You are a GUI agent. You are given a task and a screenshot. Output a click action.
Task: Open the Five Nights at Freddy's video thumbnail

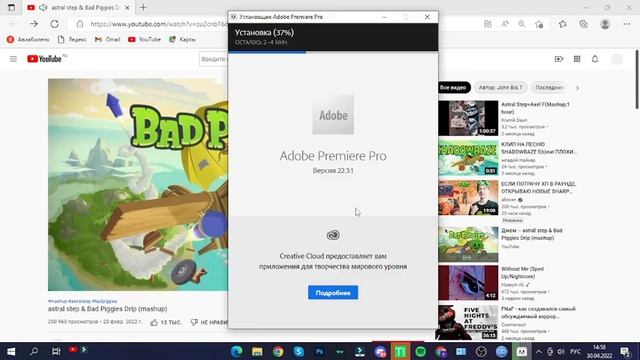pos(468,323)
